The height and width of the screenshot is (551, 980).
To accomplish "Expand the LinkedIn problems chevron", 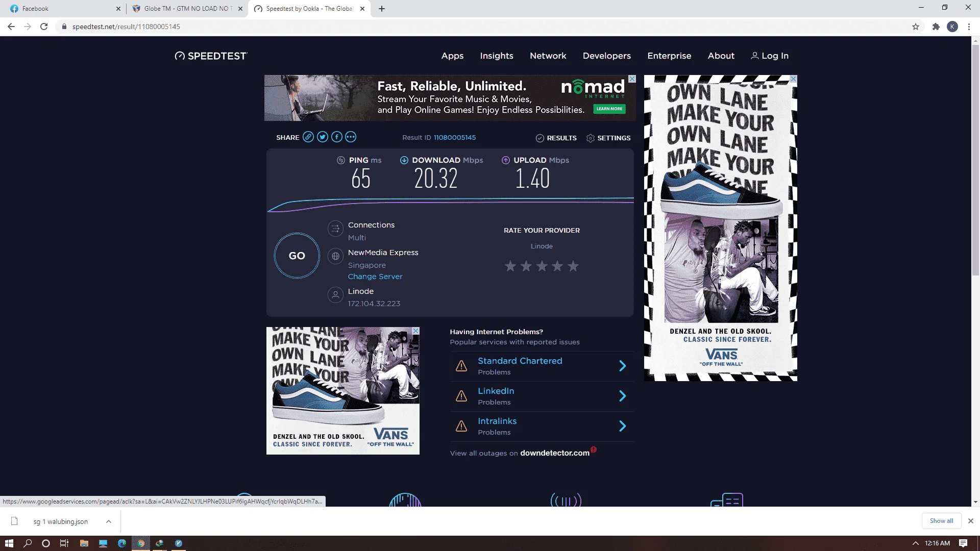I will click(x=622, y=396).
